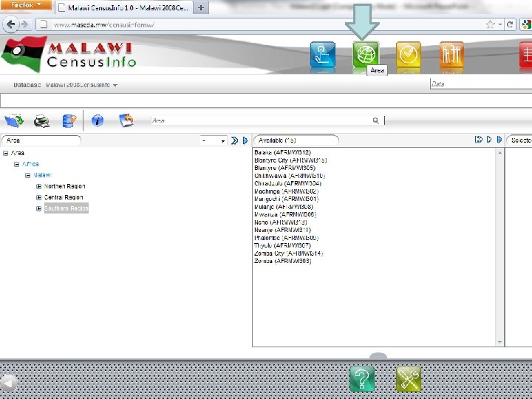
Task: Select Mulanje in Available list
Action: [x=284, y=207]
